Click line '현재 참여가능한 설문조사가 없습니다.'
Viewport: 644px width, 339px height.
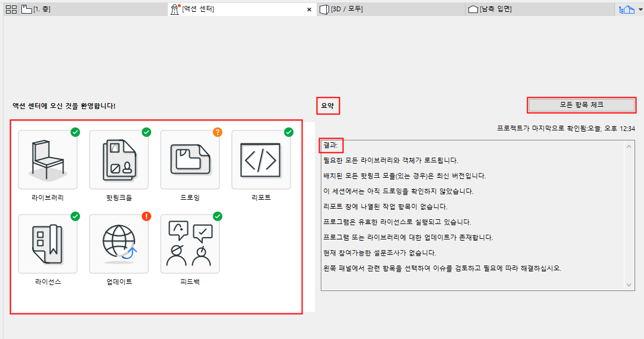click(x=380, y=253)
